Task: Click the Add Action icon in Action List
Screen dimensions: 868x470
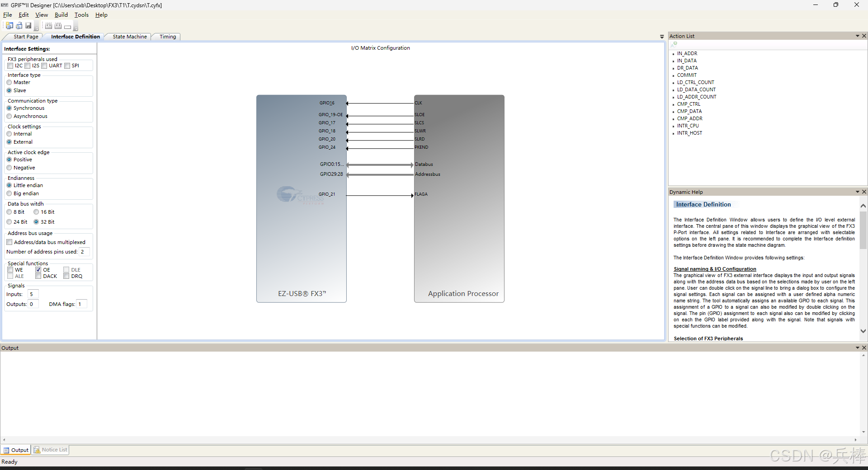Action: (674, 44)
